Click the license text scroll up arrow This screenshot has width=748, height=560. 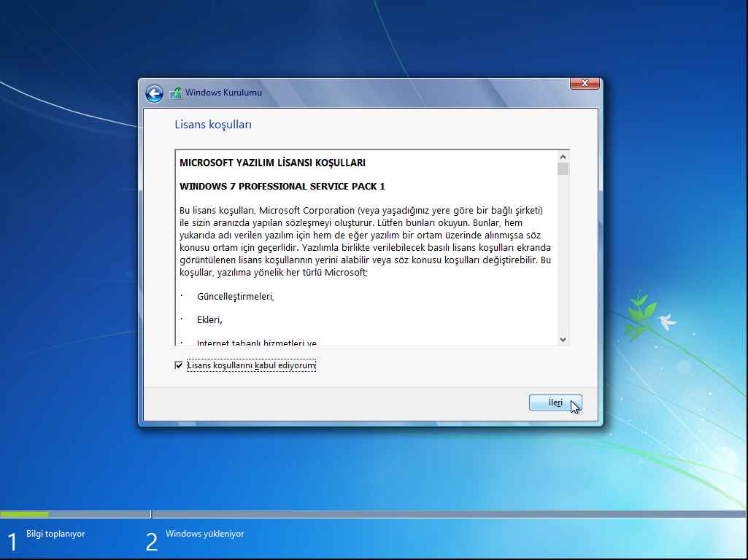(563, 157)
